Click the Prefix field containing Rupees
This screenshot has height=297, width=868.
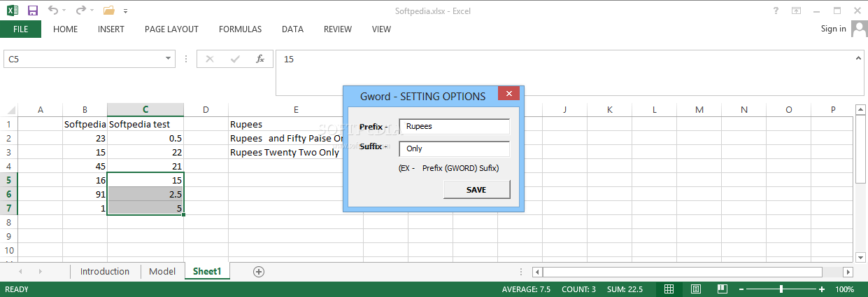click(454, 127)
